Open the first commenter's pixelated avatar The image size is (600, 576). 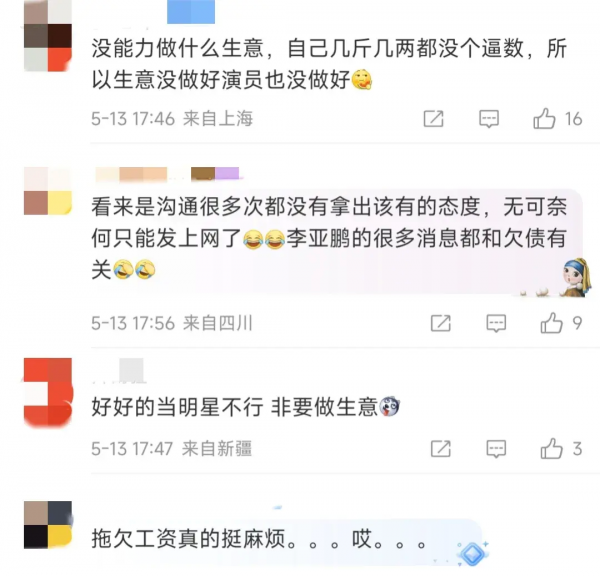tap(48, 36)
